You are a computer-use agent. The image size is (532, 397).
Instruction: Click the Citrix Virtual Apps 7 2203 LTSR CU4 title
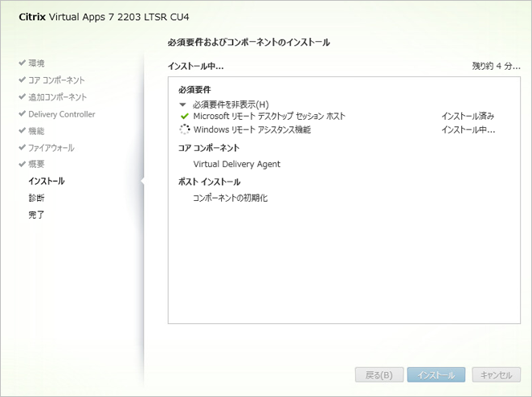104,17
